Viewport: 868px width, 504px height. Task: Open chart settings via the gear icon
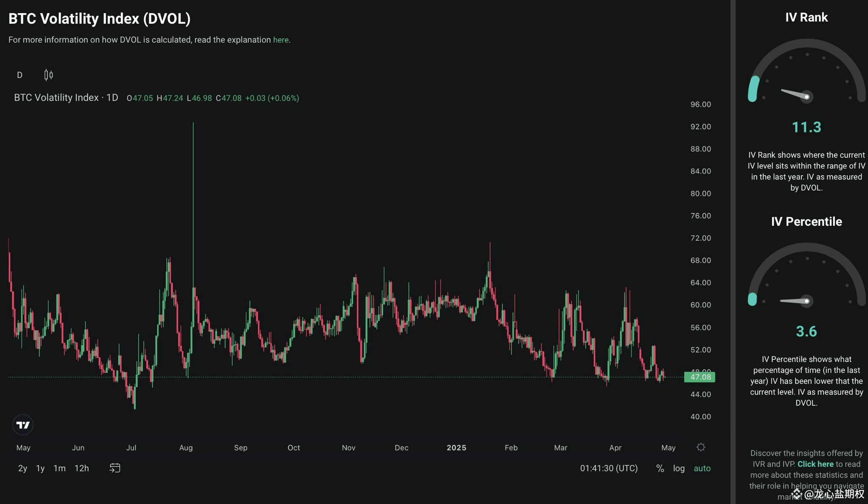pyautogui.click(x=701, y=447)
